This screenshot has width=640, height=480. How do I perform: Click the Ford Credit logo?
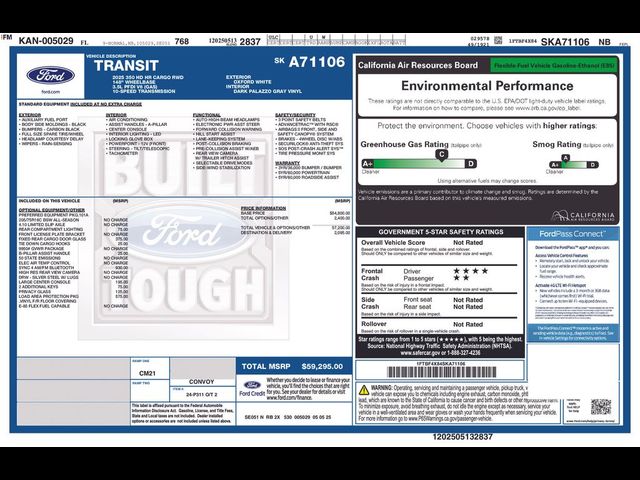tap(252, 389)
